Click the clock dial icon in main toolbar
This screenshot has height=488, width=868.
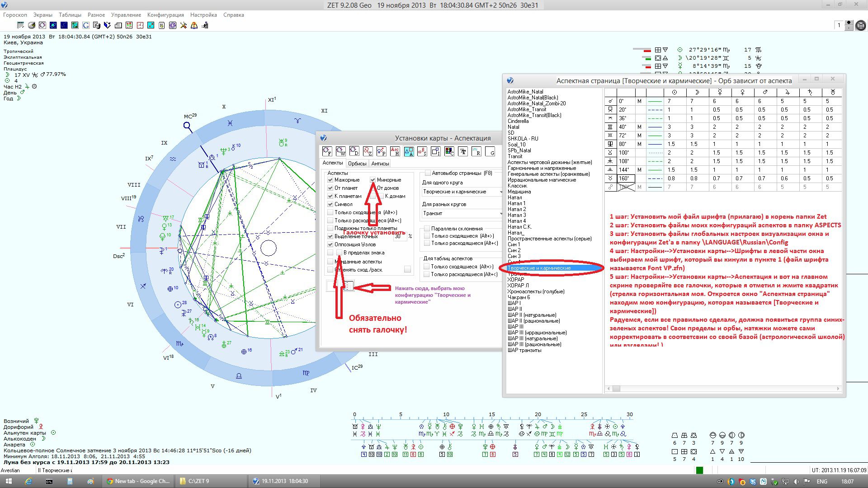(140, 25)
